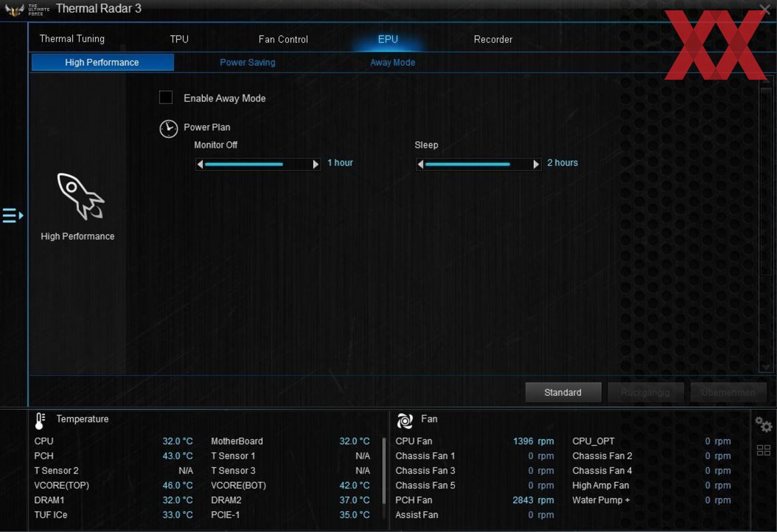This screenshot has width=777, height=532.
Task: Click the DRAM2 temperature row
Action: pyautogui.click(x=290, y=500)
